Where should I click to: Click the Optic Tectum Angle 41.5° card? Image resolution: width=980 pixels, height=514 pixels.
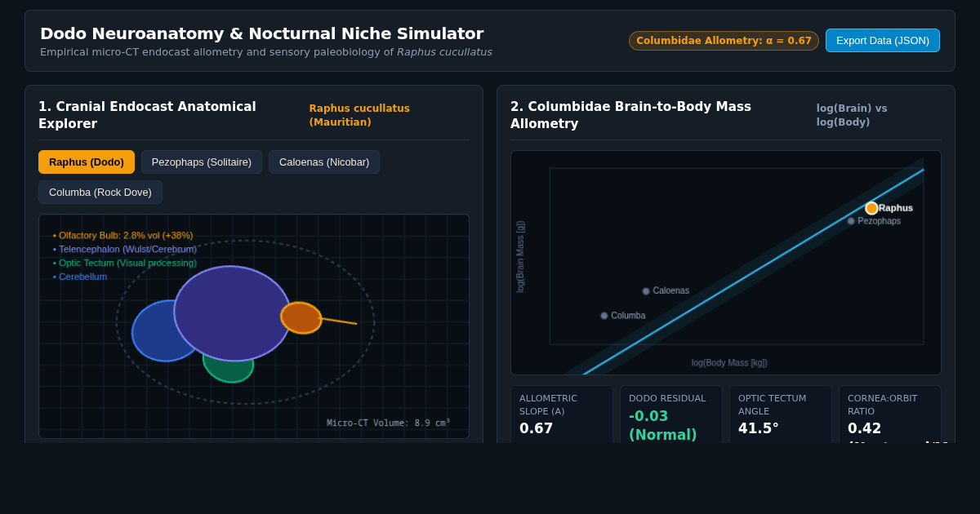[x=781, y=414]
